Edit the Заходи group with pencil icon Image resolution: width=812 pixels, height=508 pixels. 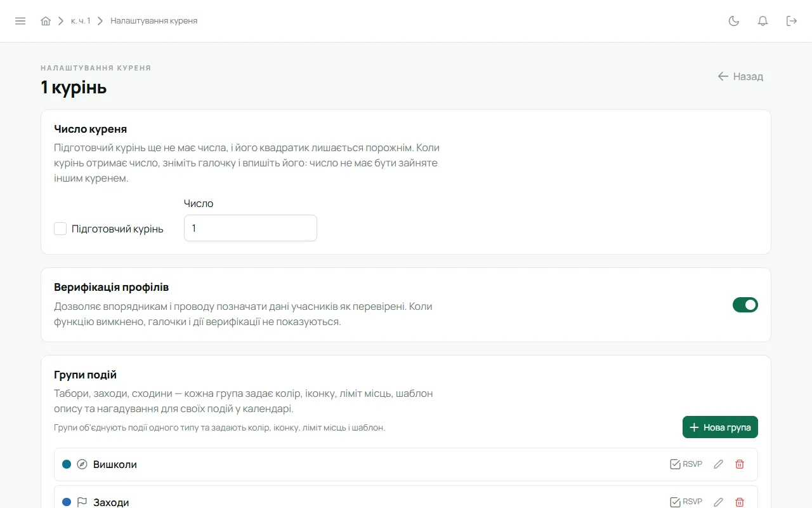coord(718,502)
